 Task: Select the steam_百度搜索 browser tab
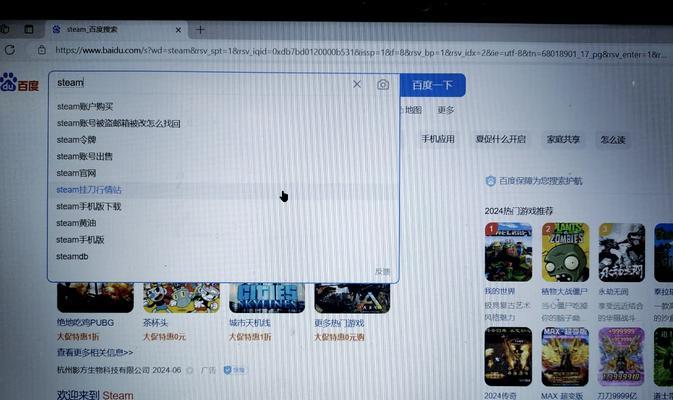116,30
